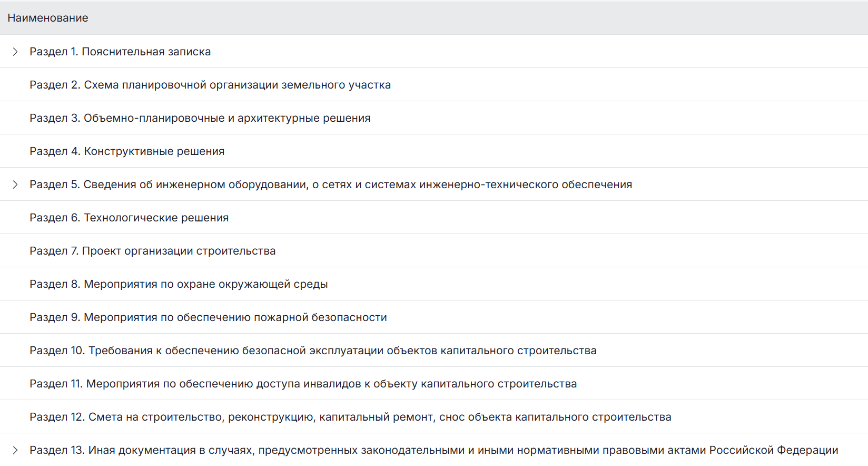
Task: Click Раздел 12 Смета на строительство
Action: click(x=350, y=417)
